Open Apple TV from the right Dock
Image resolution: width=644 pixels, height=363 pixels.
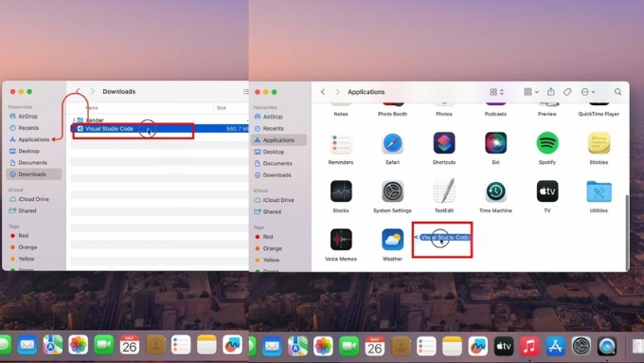tap(504, 346)
